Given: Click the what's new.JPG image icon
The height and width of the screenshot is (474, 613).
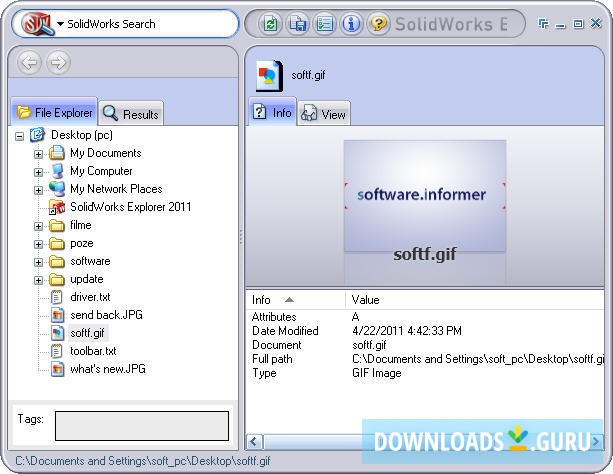Looking at the screenshot, I should [57, 369].
